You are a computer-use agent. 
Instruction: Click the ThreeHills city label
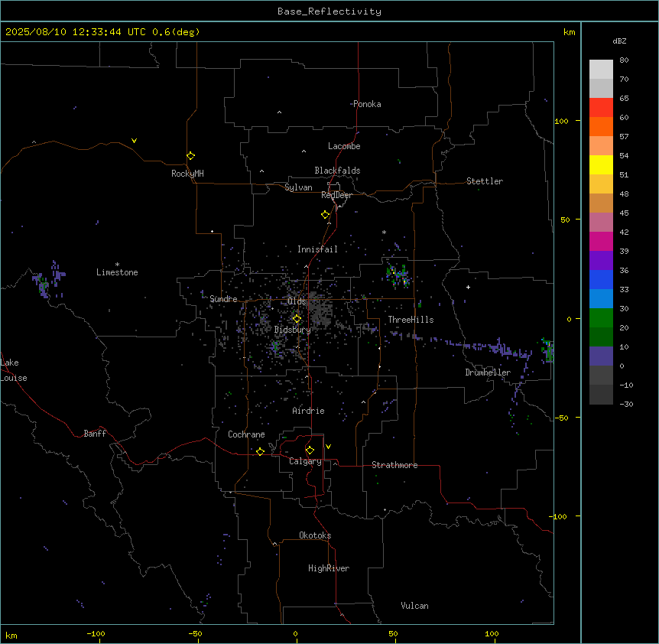pyautogui.click(x=411, y=320)
